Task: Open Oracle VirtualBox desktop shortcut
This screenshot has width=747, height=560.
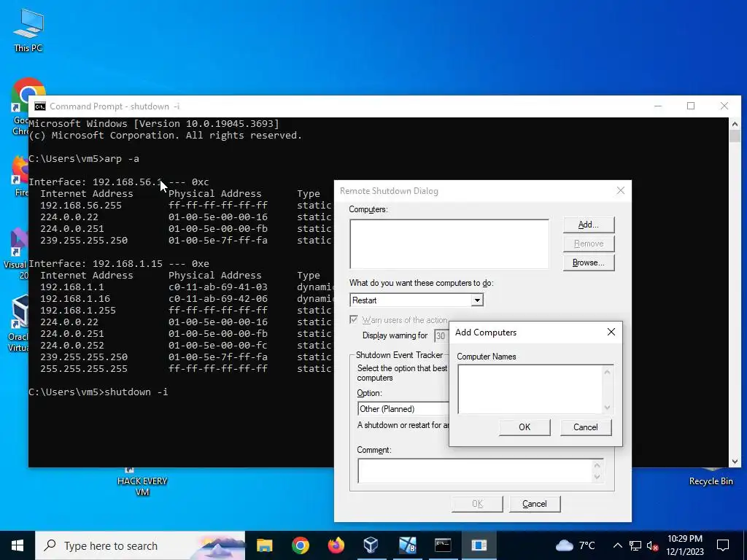Action: 18,322
